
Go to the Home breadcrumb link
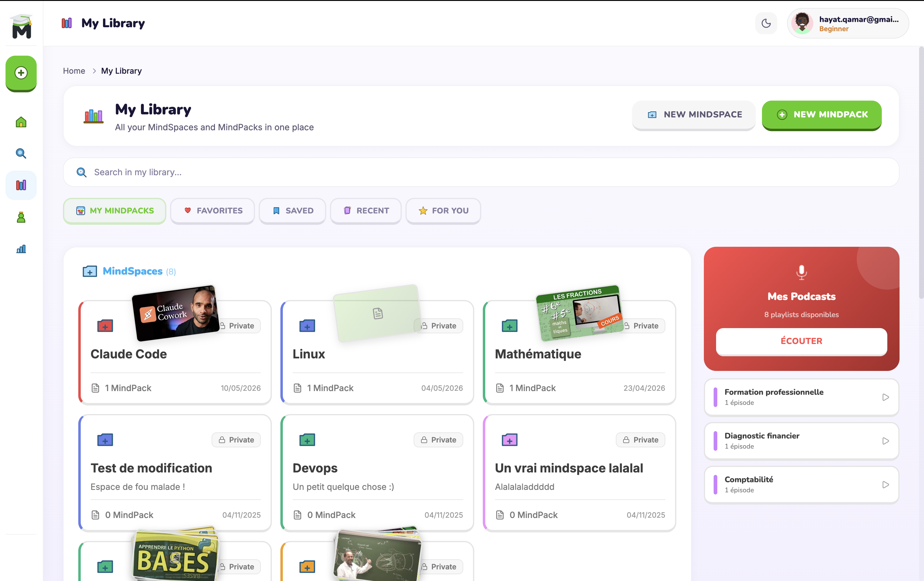(x=74, y=71)
